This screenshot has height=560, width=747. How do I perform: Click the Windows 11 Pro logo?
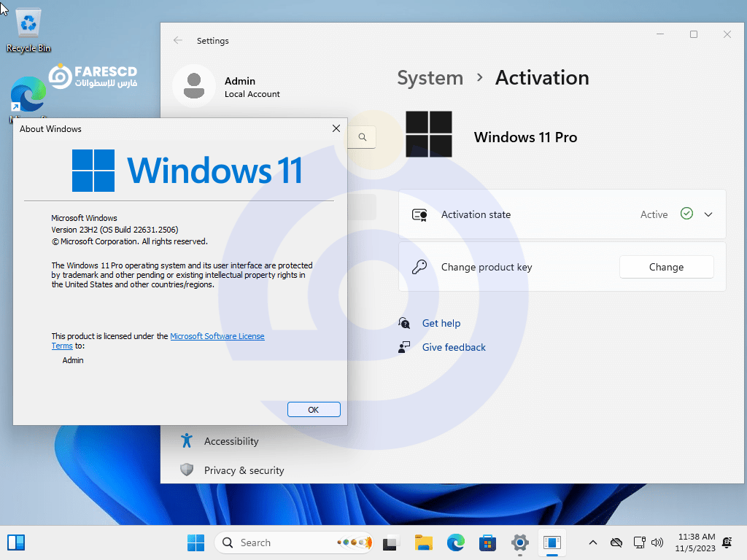coord(429,134)
